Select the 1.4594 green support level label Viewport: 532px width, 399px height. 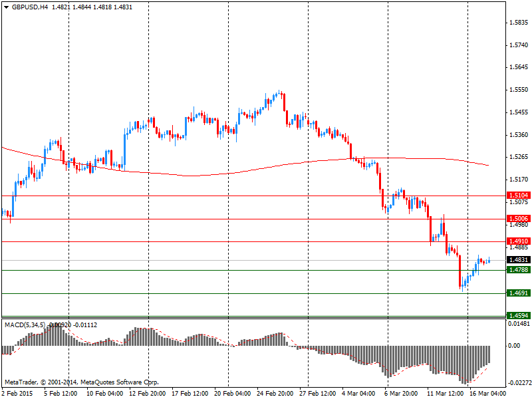[x=519, y=315]
